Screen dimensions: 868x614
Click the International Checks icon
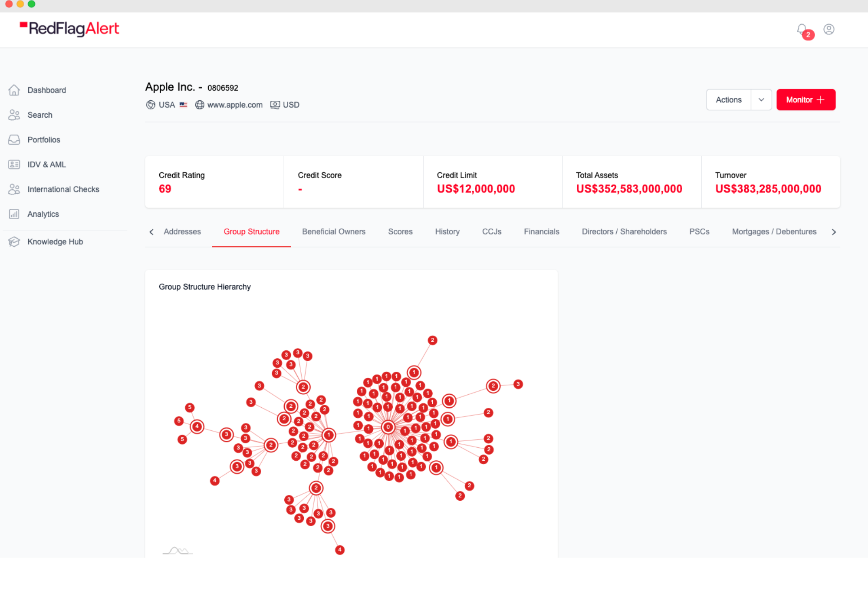[x=14, y=189]
